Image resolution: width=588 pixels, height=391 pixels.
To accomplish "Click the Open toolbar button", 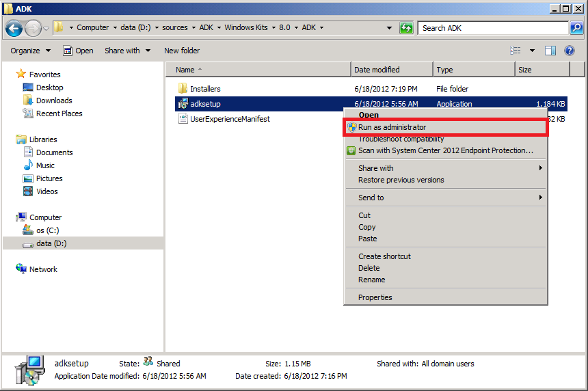I will click(x=78, y=51).
